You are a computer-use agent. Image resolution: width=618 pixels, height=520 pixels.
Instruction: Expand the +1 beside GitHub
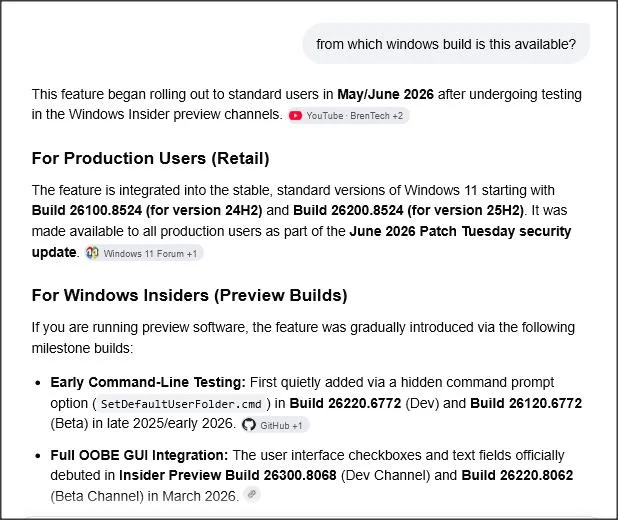pos(297,426)
